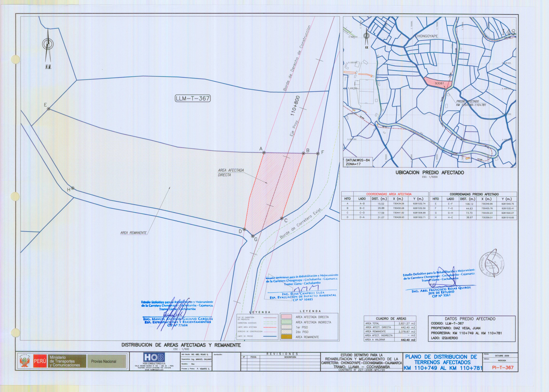
Task: Click the HOB consultores logo
Action: coord(154,357)
